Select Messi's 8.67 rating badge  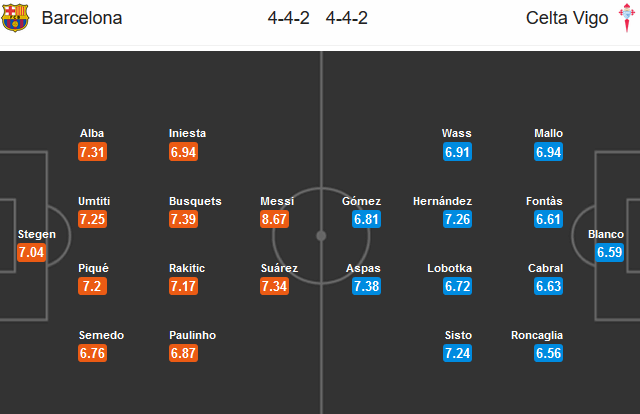point(277,219)
